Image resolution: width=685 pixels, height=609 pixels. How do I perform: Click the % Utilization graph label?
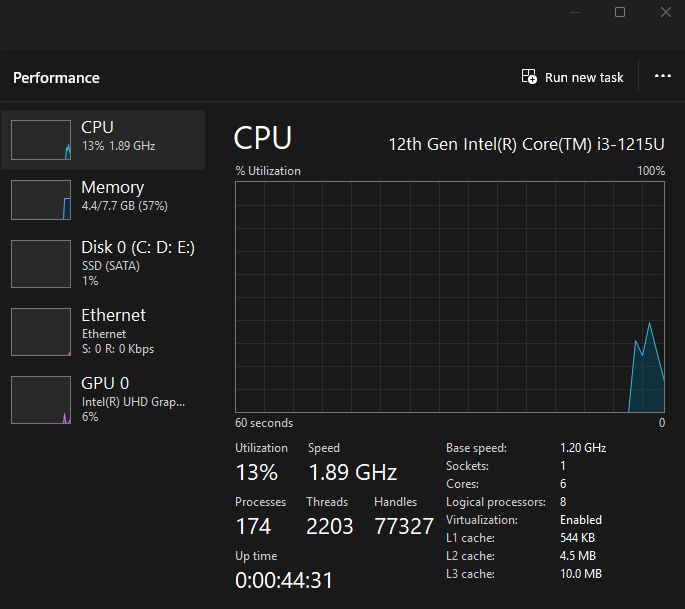[268, 171]
